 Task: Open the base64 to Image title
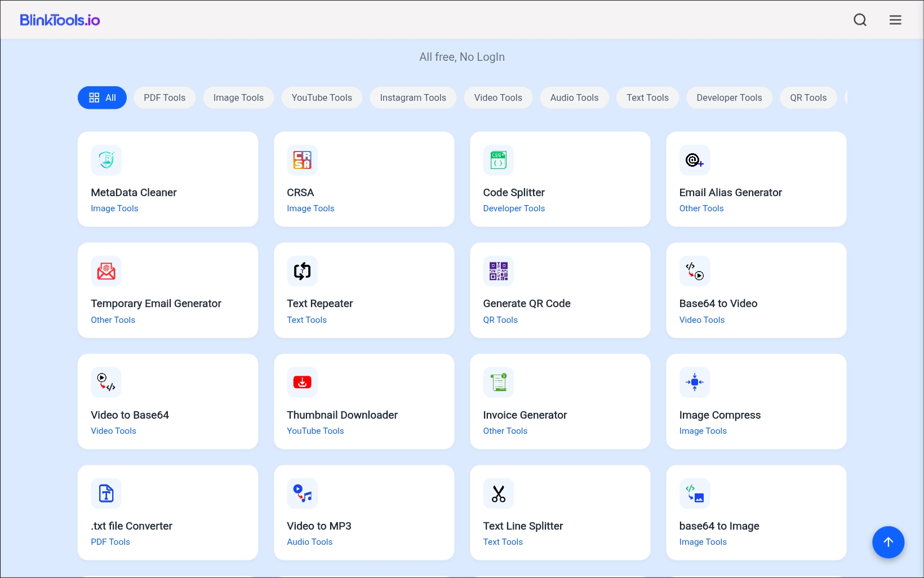coord(719,526)
